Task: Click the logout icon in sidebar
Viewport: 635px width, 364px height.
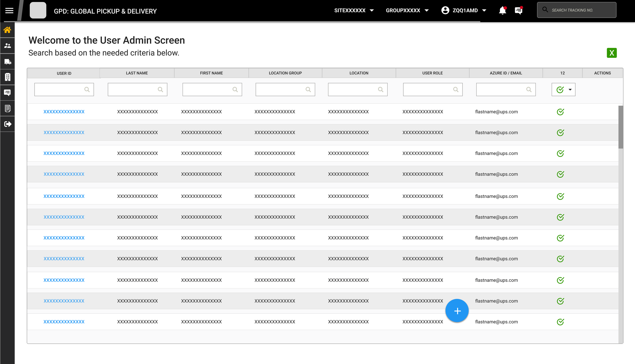Action: tap(7, 124)
